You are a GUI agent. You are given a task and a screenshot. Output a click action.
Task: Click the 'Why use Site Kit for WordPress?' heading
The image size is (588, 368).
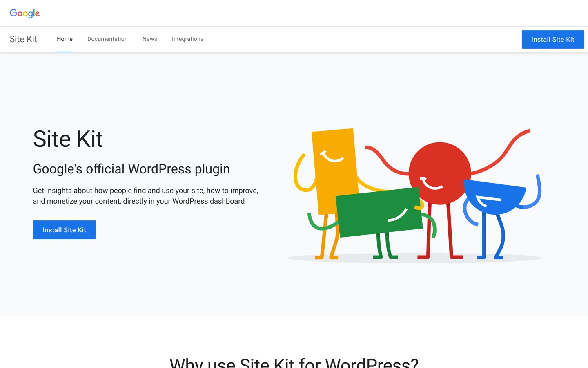(294, 362)
